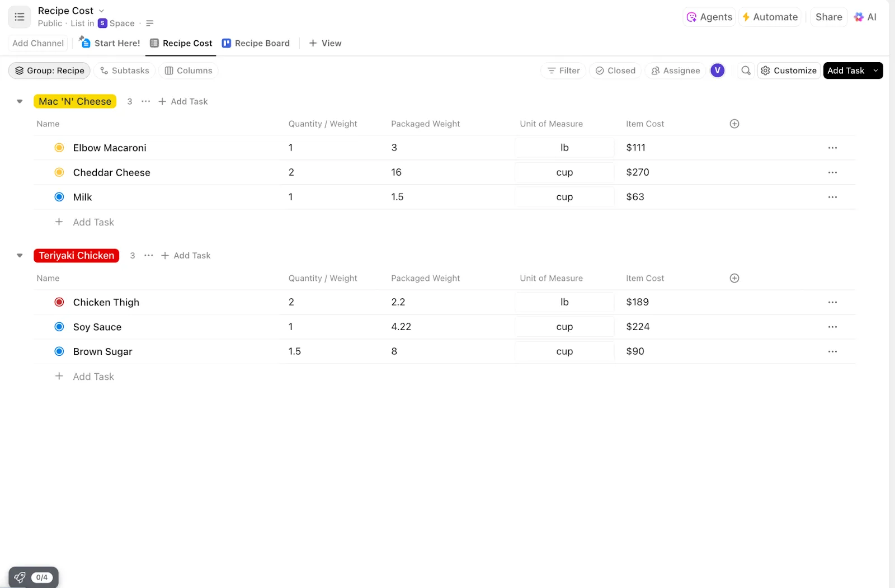Image resolution: width=895 pixels, height=588 pixels.
Task: Click the Share button
Action: click(x=828, y=17)
